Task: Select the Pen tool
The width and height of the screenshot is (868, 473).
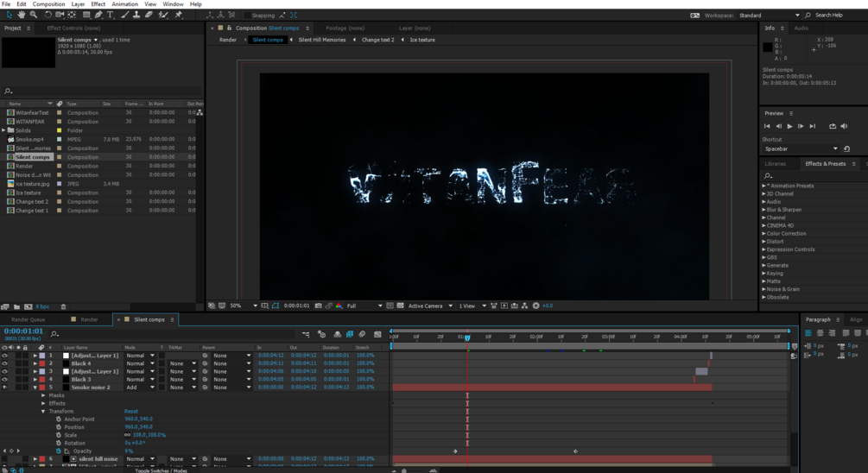Action: pyautogui.click(x=98, y=15)
